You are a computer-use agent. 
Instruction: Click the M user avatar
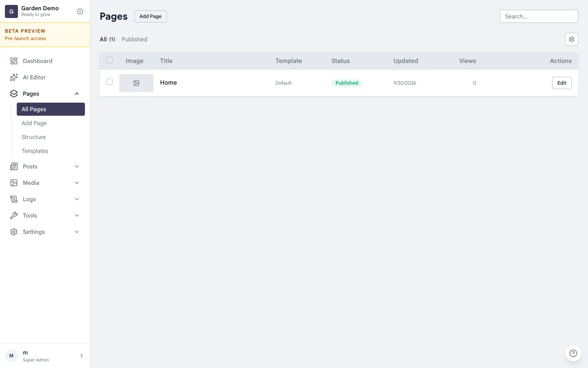pos(11,356)
